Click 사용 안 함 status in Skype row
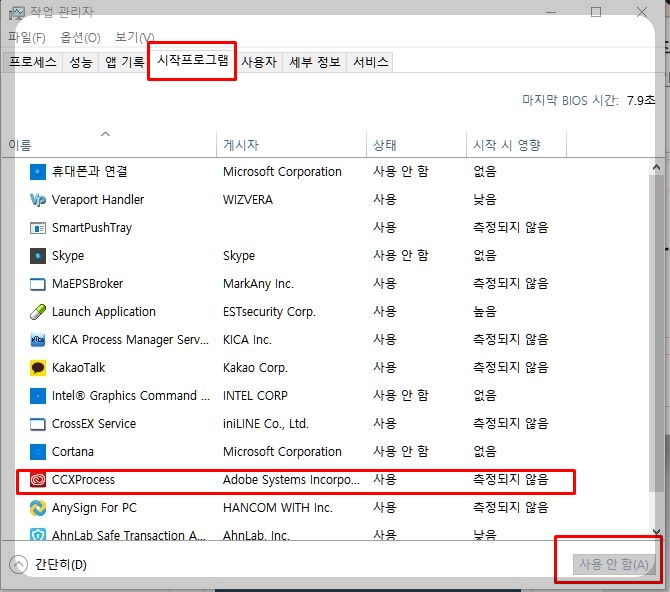The width and height of the screenshot is (670, 592). [400, 256]
